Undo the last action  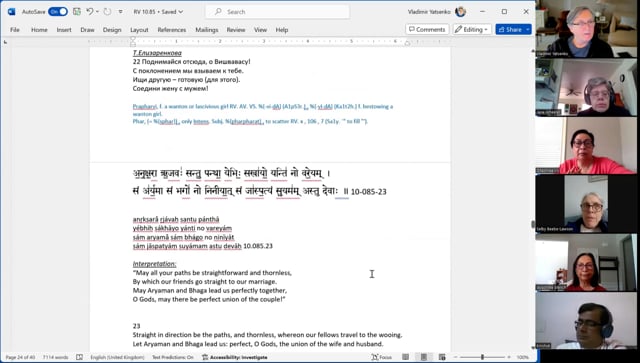(89, 12)
